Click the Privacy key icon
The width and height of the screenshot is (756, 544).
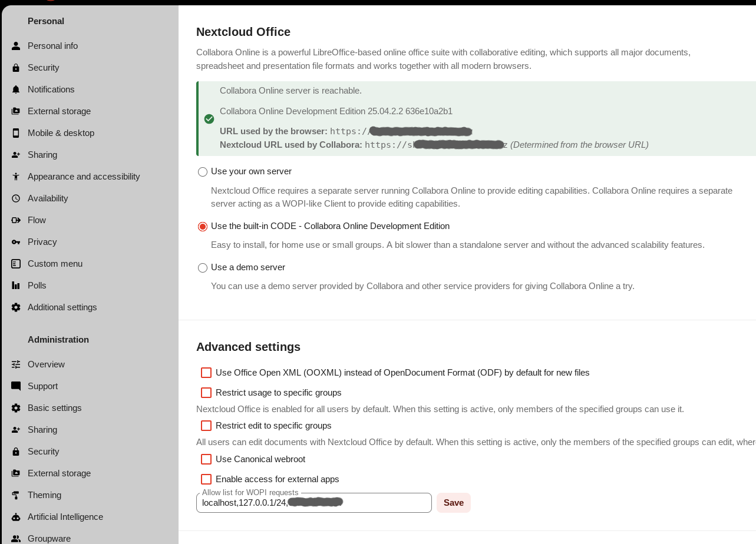tap(16, 242)
